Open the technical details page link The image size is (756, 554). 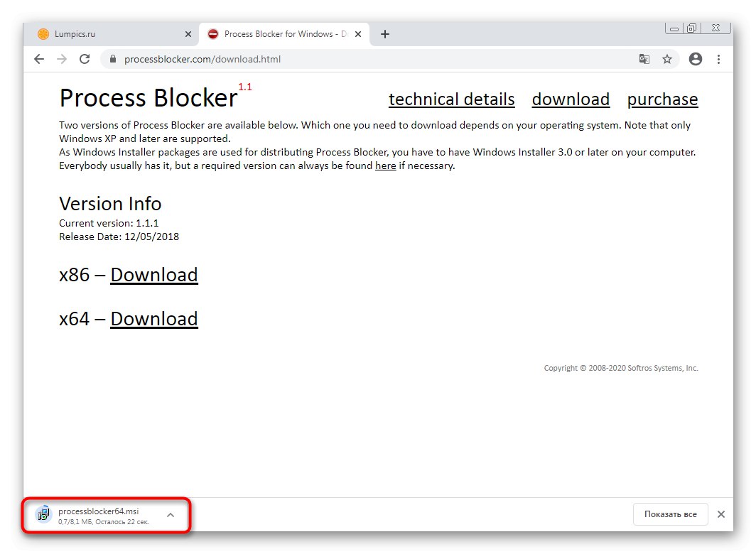point(451,99)
